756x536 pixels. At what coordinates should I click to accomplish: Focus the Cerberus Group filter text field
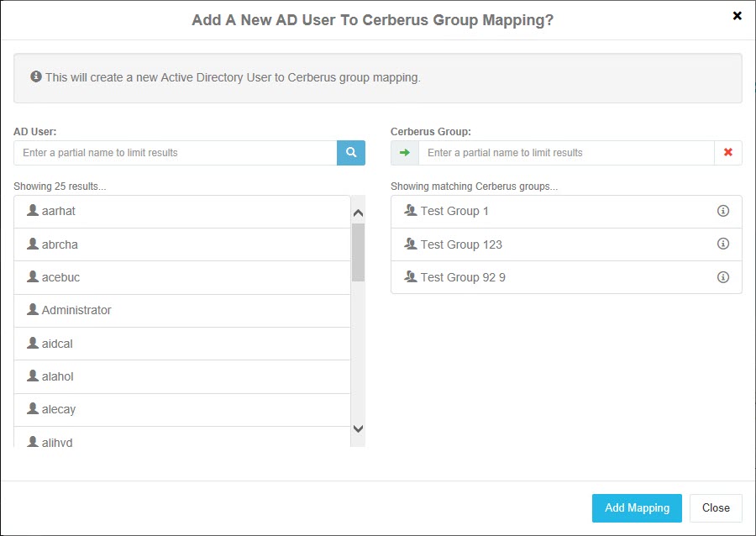[x=565, y=153]
